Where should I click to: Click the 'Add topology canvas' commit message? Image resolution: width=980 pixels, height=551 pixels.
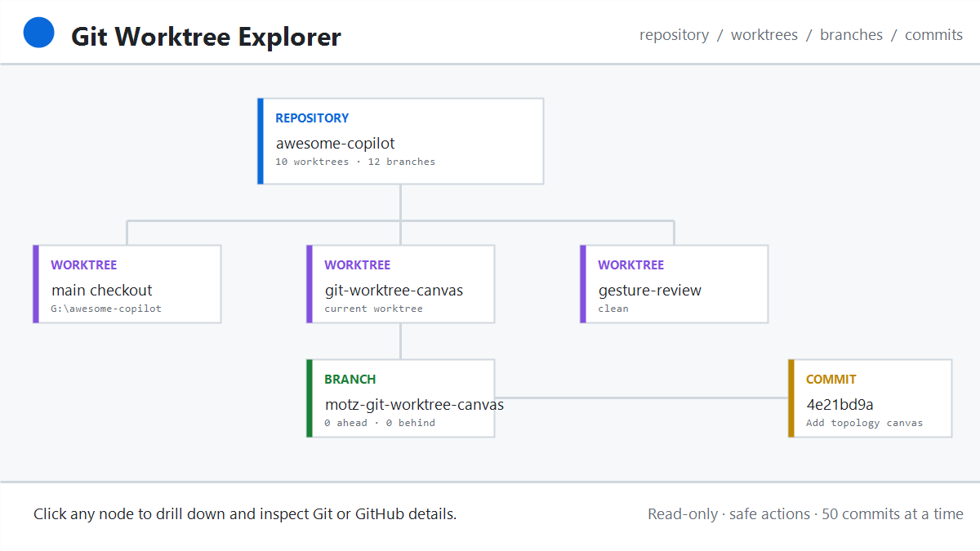pyautogui.click(x=864, y=423)
